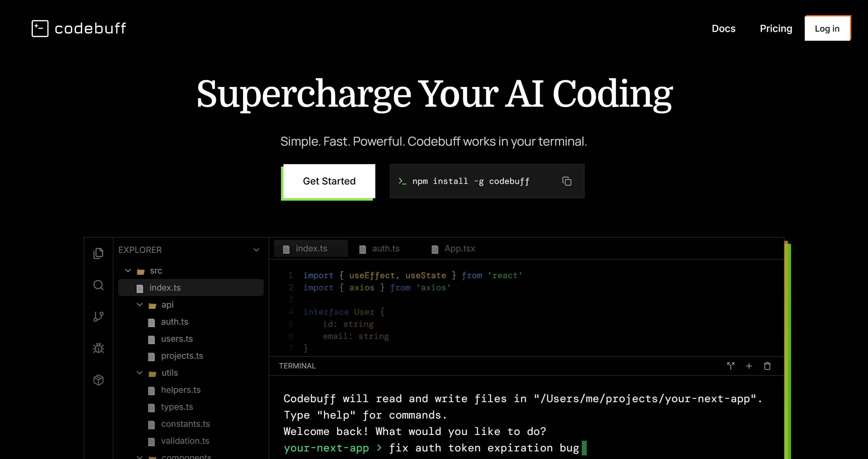
Task: Collapse the src folder
Action: tap(128, 271)
